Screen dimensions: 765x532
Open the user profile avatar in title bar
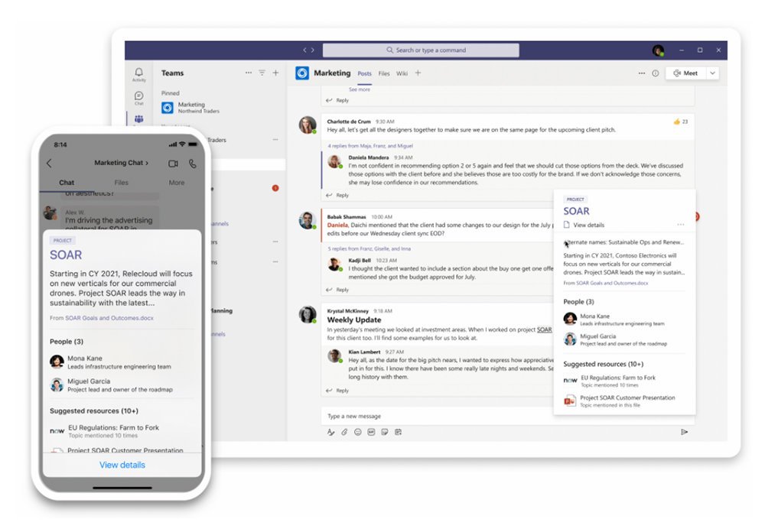(x=658, y=50)
